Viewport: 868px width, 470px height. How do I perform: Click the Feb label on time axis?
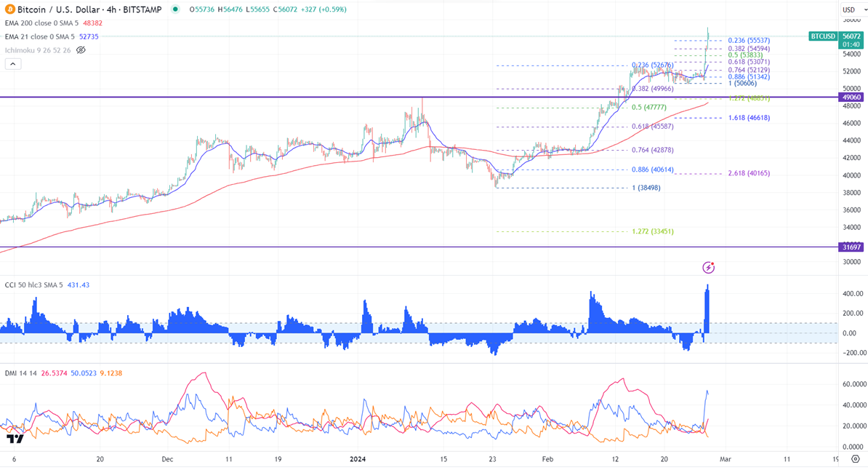[x=547, y=459]
